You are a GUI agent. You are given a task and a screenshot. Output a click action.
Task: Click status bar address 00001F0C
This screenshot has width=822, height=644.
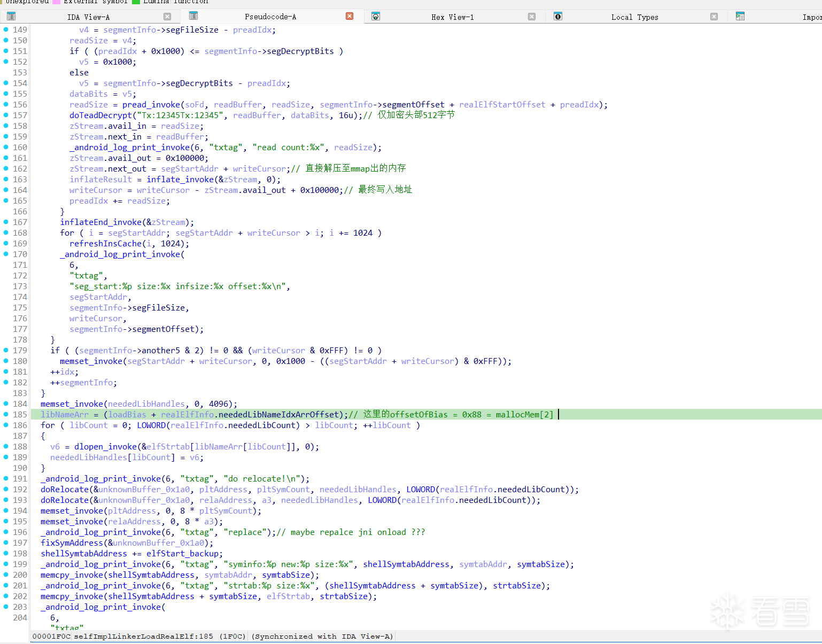pyautogui.click(x=52, y=637)
